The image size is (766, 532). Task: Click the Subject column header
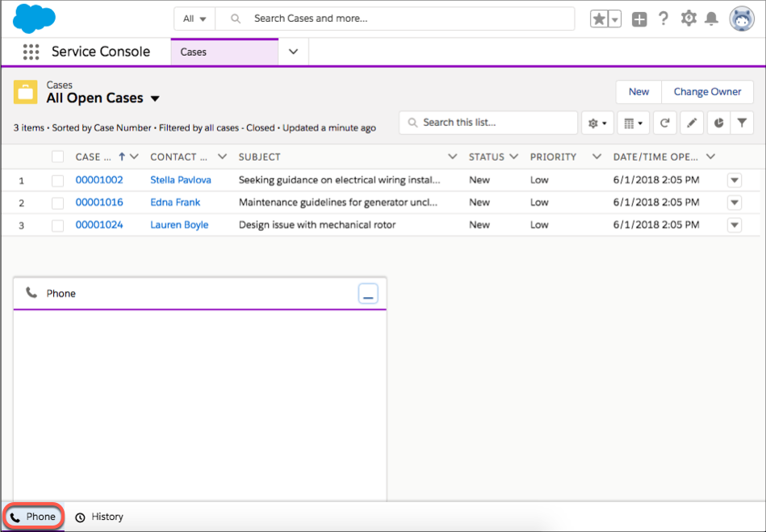tap(259, 157)
